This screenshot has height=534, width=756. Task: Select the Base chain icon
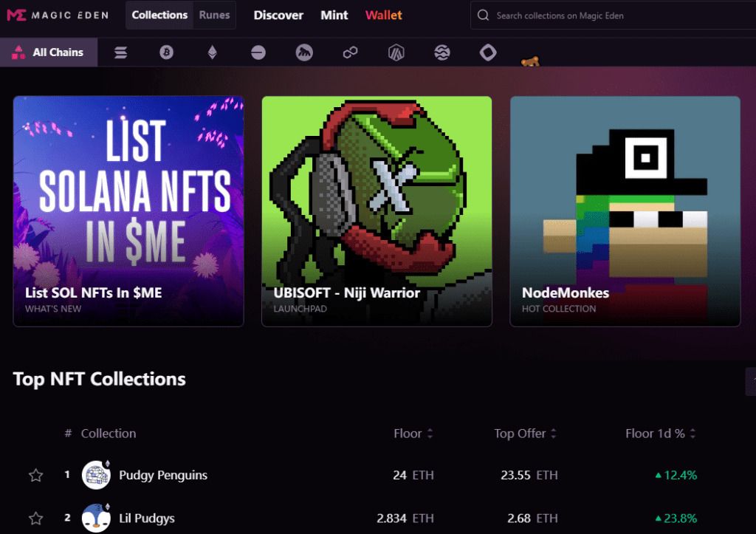[258, 52]
